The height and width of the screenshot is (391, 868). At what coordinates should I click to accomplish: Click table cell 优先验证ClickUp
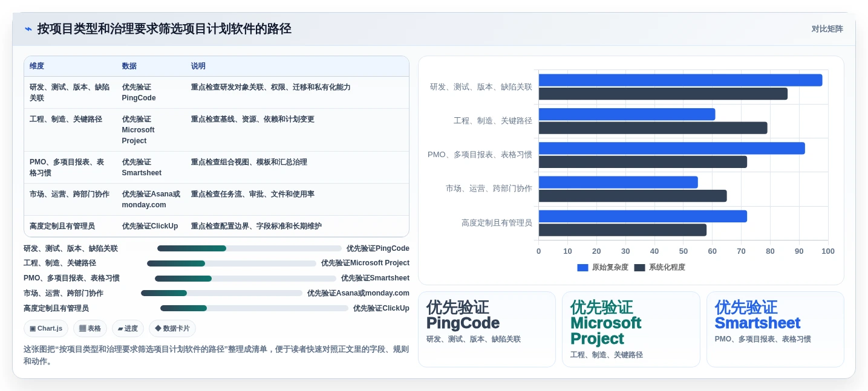150,226
